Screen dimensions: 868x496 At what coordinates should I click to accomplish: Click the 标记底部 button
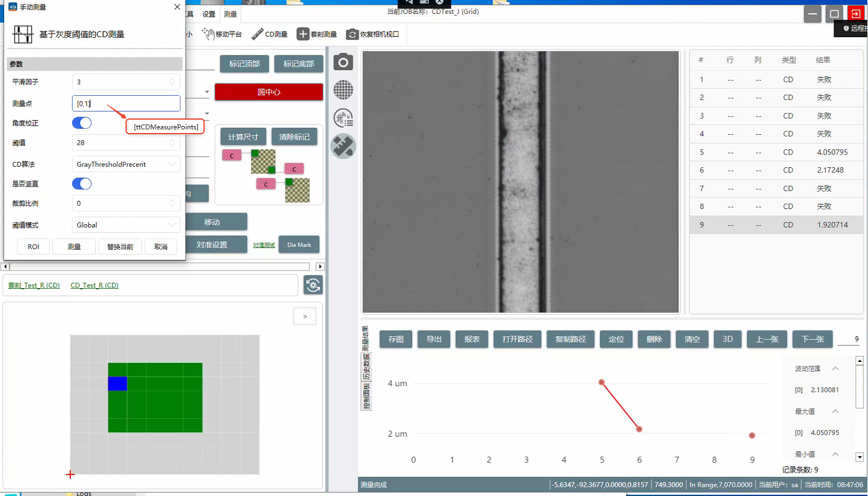pyautogui.click(x=298, y=64)
